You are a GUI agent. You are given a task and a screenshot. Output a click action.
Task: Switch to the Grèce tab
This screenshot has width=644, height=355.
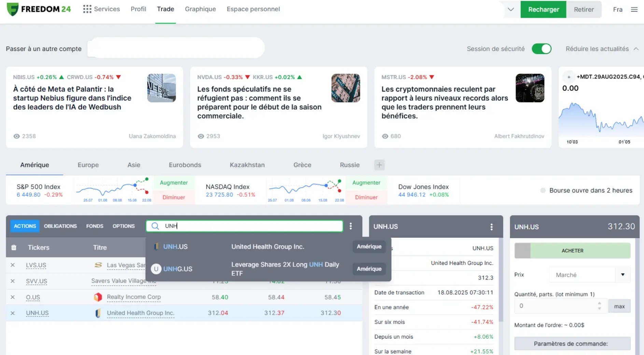[x=302, y=165]
